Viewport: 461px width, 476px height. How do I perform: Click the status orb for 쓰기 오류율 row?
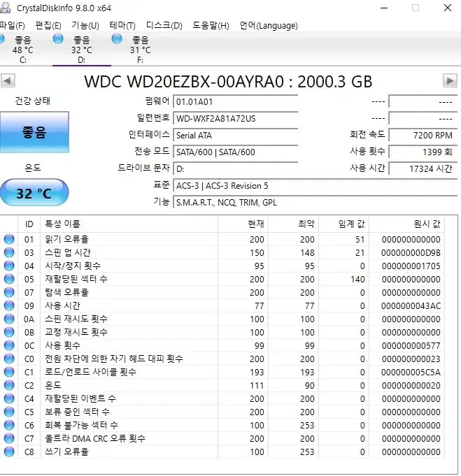click(x=9, y=452)
